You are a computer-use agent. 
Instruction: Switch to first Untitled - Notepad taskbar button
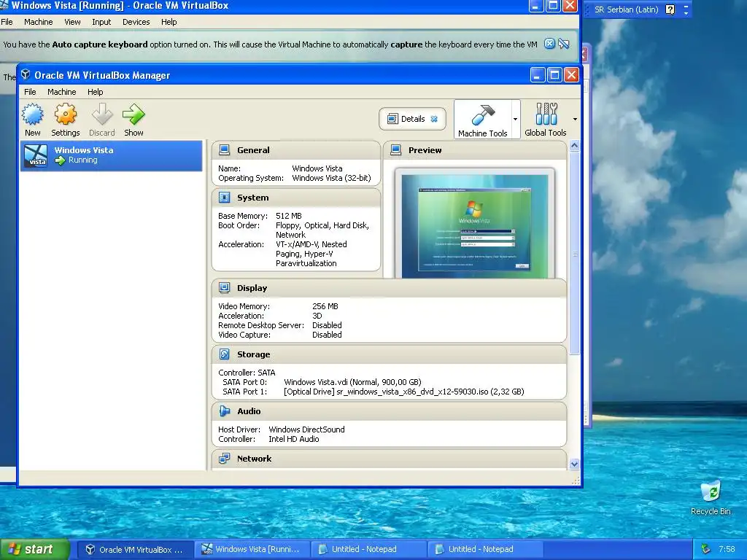pyautogui.click(x=368, y=549)
